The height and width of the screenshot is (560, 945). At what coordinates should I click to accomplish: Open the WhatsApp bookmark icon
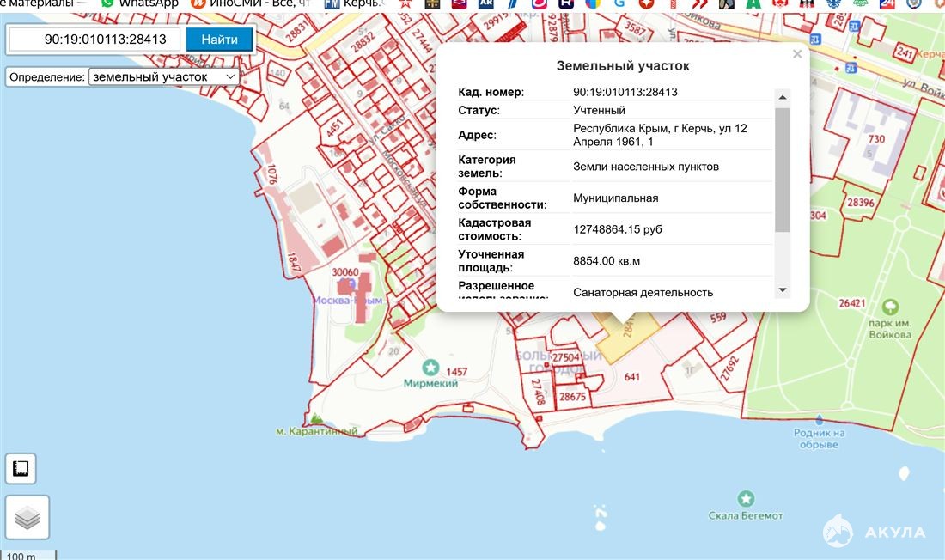pyautogui.click(x=107, y=3)
